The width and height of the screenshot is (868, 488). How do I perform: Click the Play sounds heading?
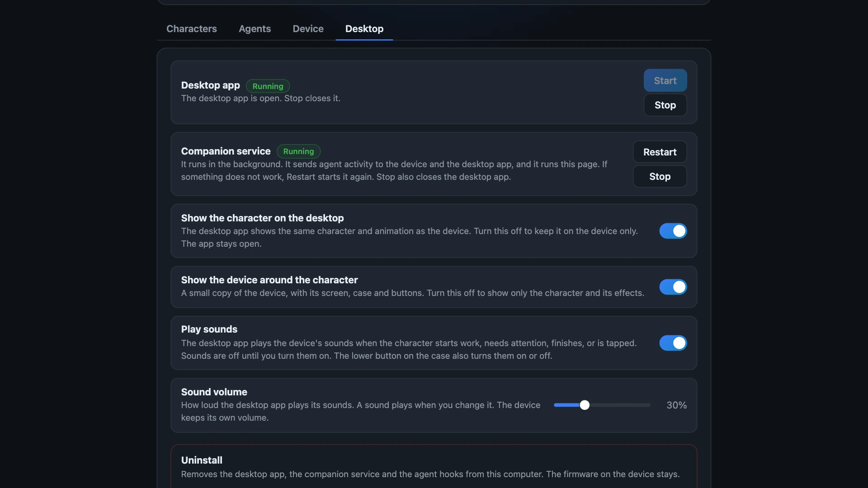209,329
